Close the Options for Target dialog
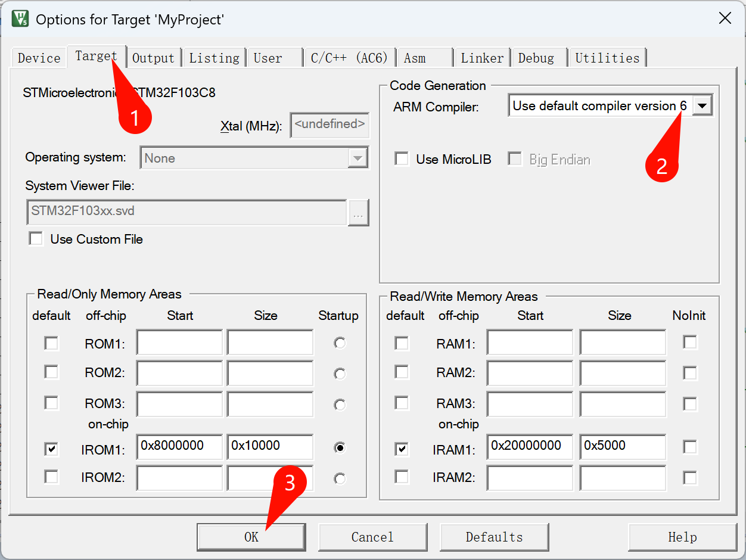 click(x=725, y=18)
